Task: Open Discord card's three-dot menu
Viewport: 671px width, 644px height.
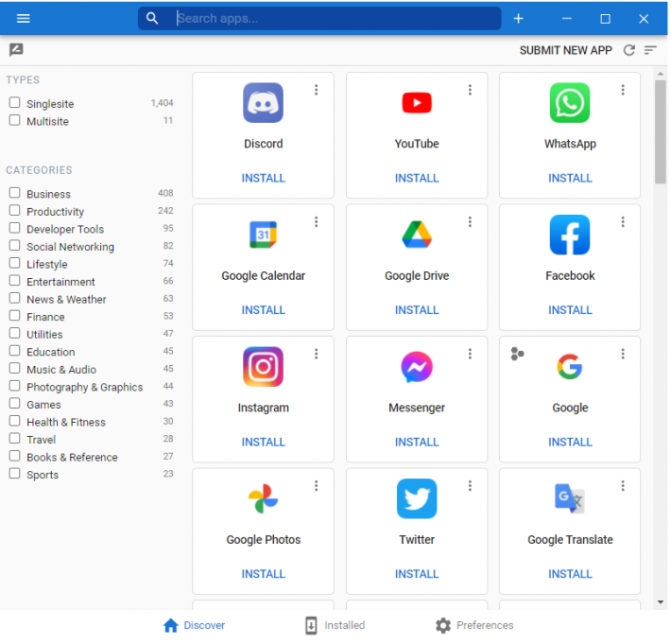Action: coord(317,90)
